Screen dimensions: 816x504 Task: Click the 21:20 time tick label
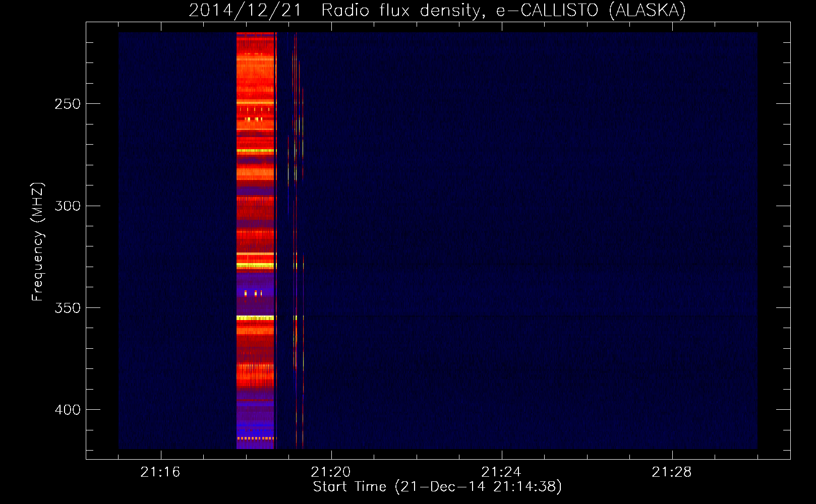(331, 472)
